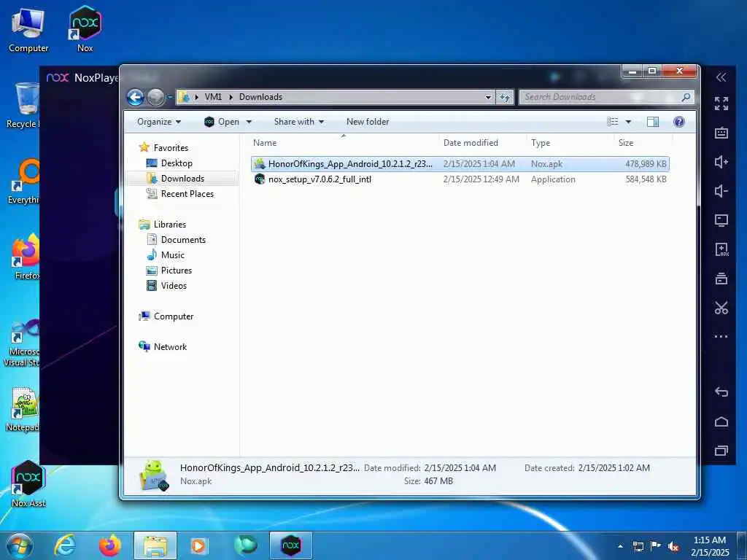The width and height of the screenshot is (747, 560).
Task: Expand breadcrumb arrow after VM1
Action: click(231, 97)
